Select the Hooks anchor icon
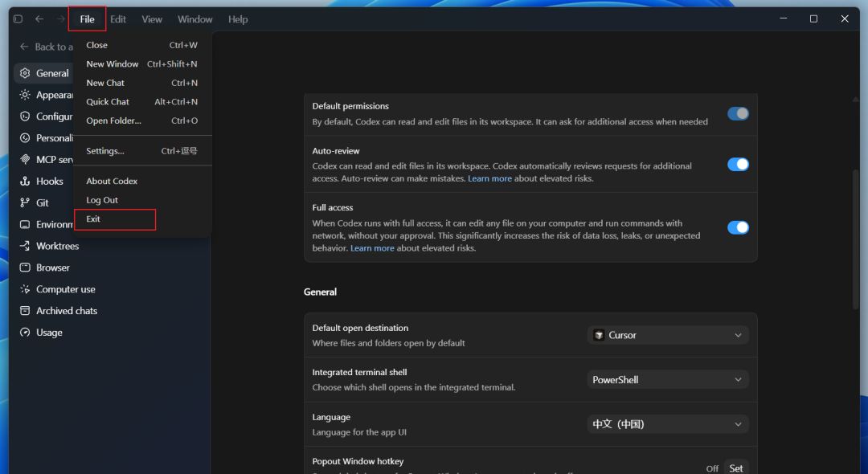The image size is (868, 474). [25, 181]
